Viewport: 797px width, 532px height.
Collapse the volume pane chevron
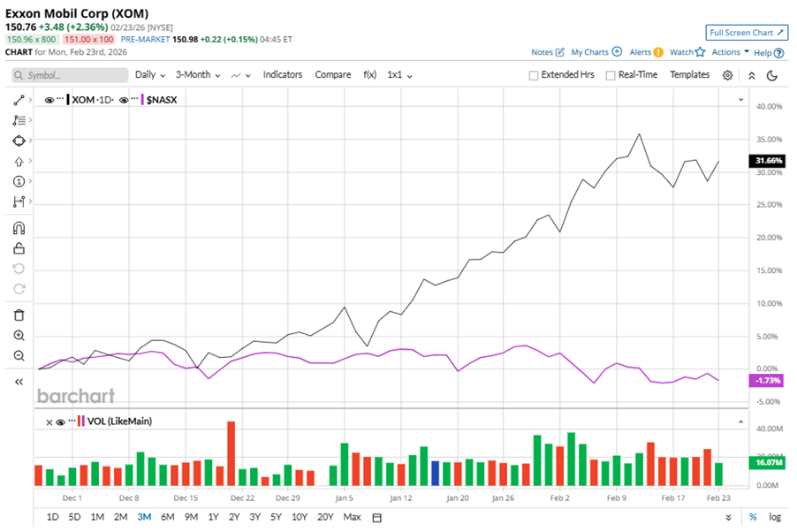coord(740,422)
